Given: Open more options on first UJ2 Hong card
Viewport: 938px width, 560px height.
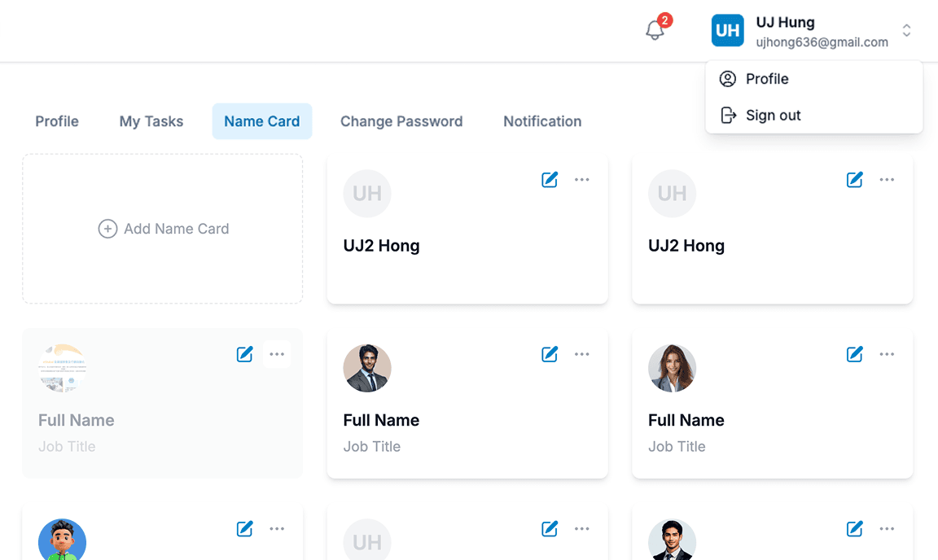Looking at the screenshot, I should pyautogui.click(x=581, y=180).
